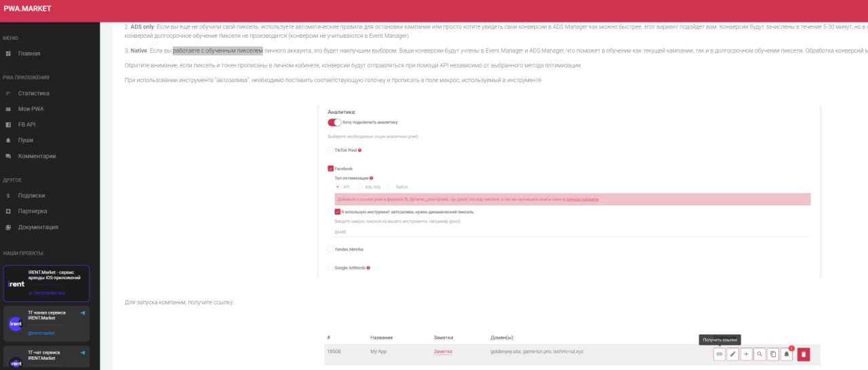Click the pencil edit icon for My App

[x=733, y=354]
